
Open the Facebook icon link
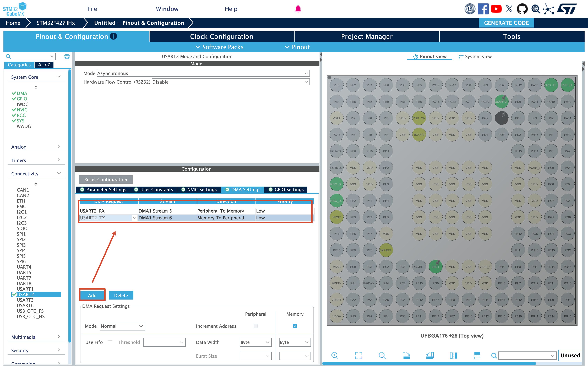483,9
